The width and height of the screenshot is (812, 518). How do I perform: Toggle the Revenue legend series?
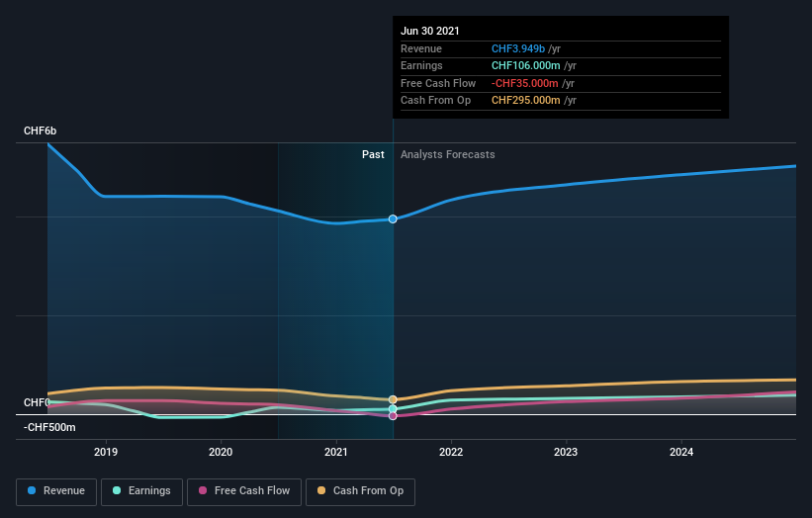[56, 491]
